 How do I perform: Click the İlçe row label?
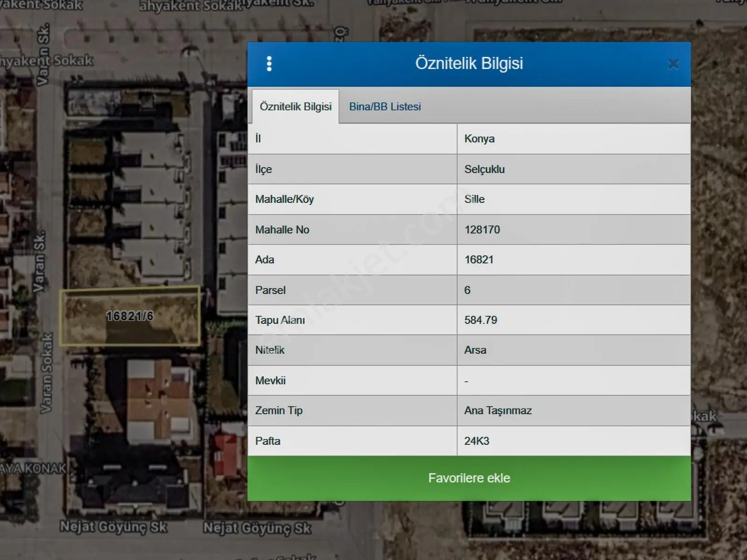263,169
